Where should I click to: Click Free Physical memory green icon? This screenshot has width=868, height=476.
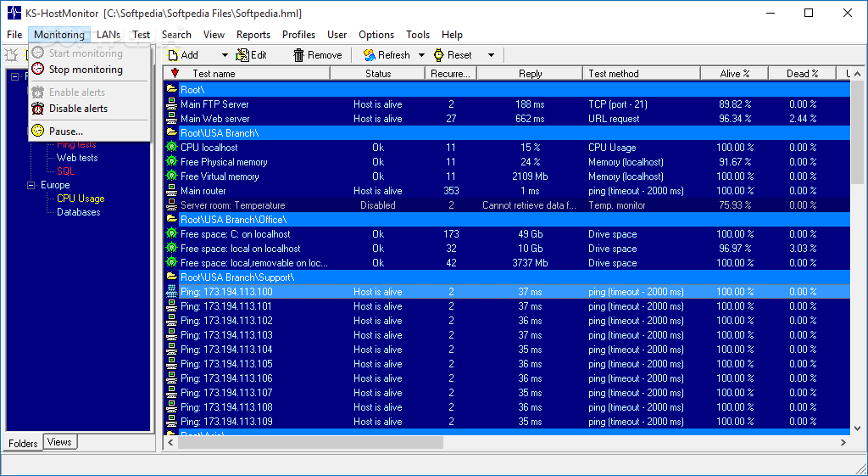click(x=171, y=161)
